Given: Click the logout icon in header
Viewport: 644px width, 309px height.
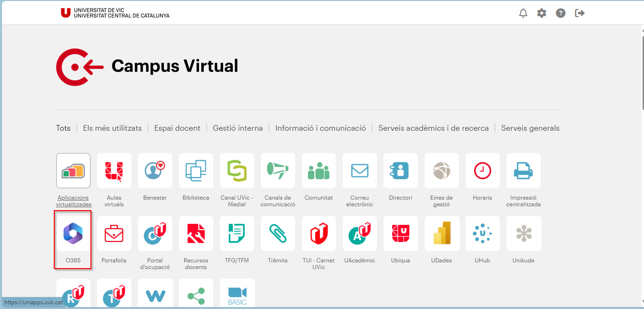Looking at the screenshot, I should 580,13.
